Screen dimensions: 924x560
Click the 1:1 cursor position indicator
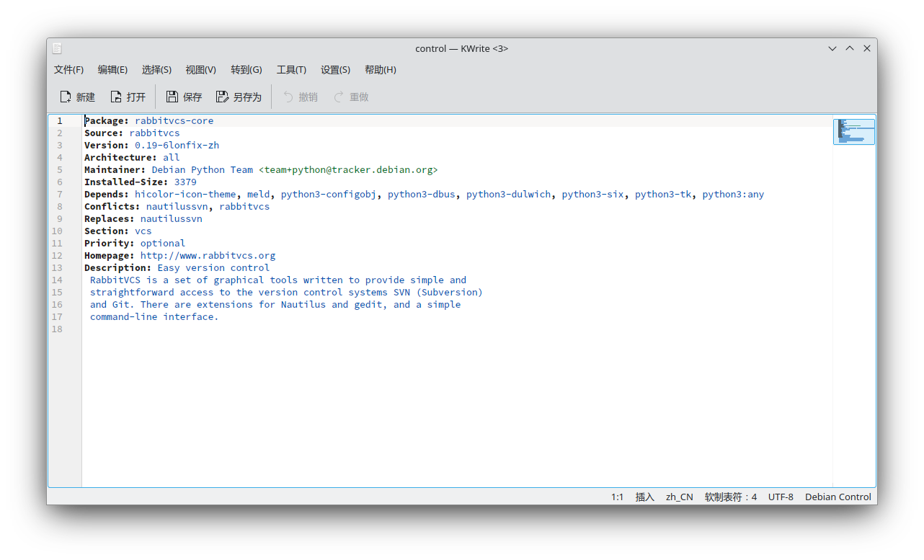pos(617,497)
